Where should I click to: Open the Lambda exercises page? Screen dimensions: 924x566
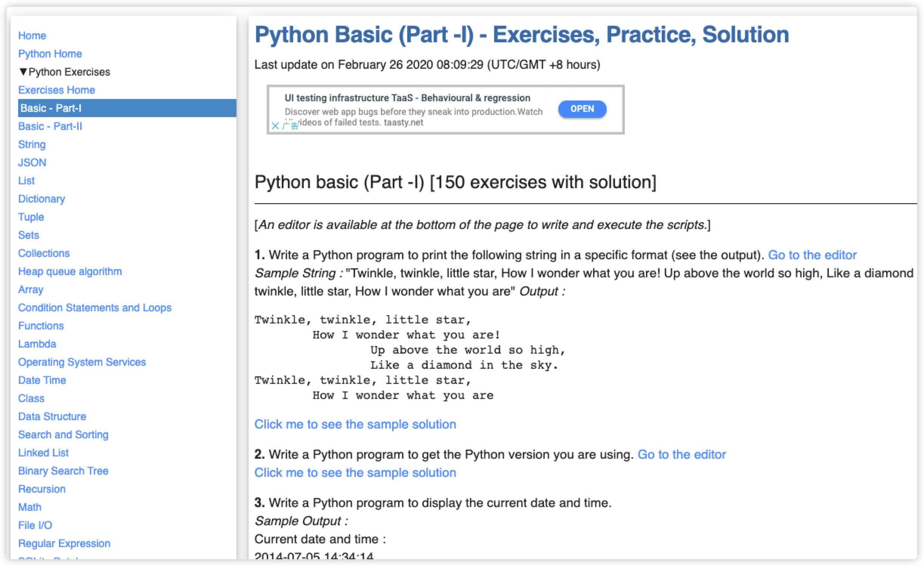coord(37,344)
